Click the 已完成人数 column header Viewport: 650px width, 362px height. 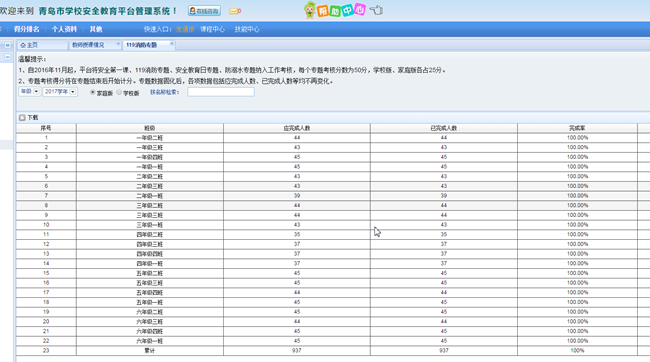tap(444, 128)
